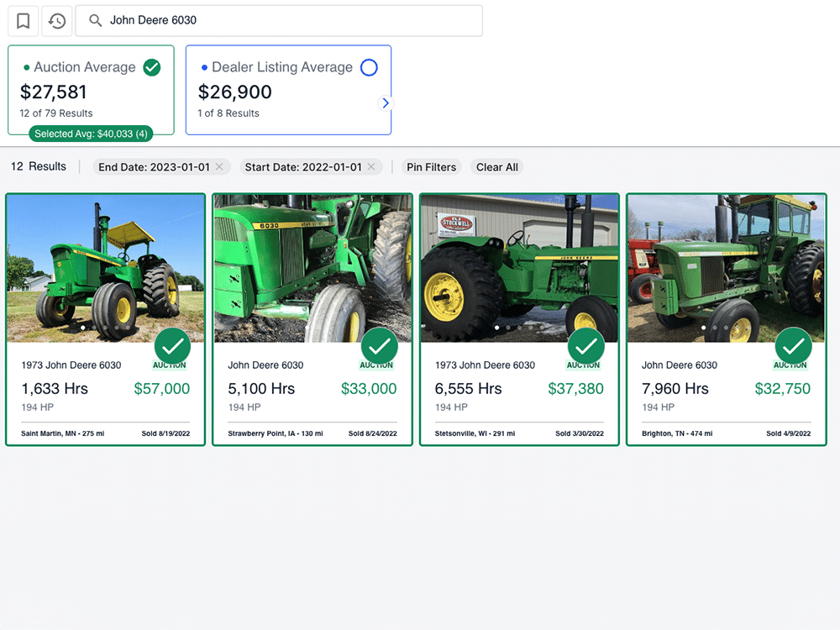
Task: Click the 7,960 Hrs text
Action: 675,389
